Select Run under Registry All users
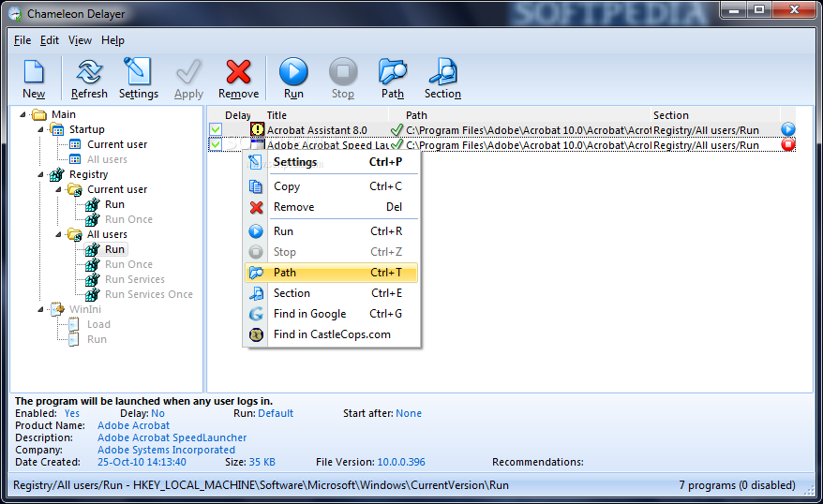 coord(114,249)
